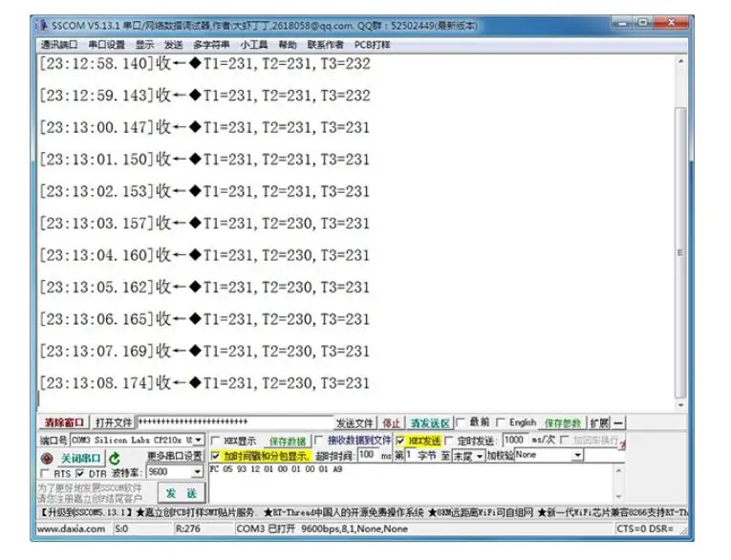Click the SSCOM app icon in title bar
Screen dimensions: 731x560
click(x=43, y=25)
